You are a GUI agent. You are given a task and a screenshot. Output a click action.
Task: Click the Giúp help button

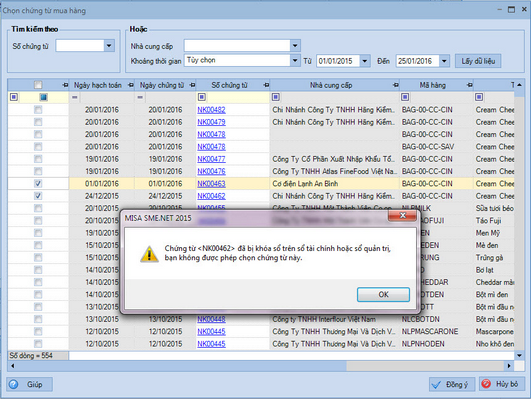(29, 384)
